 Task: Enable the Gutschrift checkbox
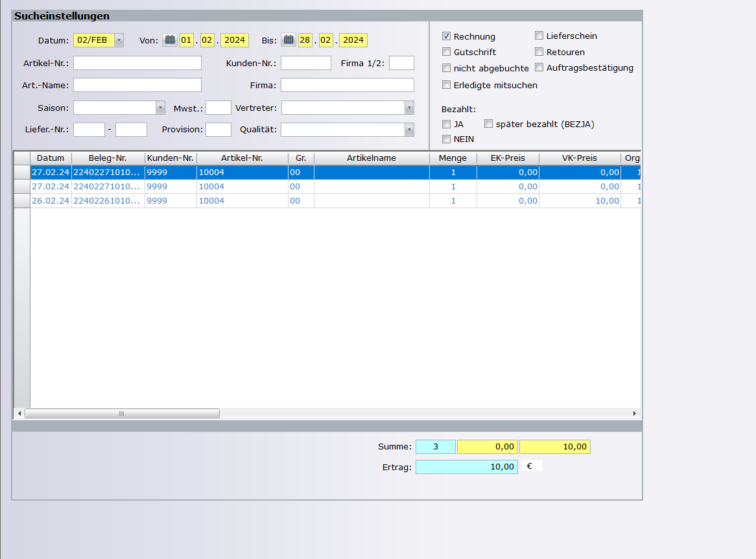click(x=447, y=52)
